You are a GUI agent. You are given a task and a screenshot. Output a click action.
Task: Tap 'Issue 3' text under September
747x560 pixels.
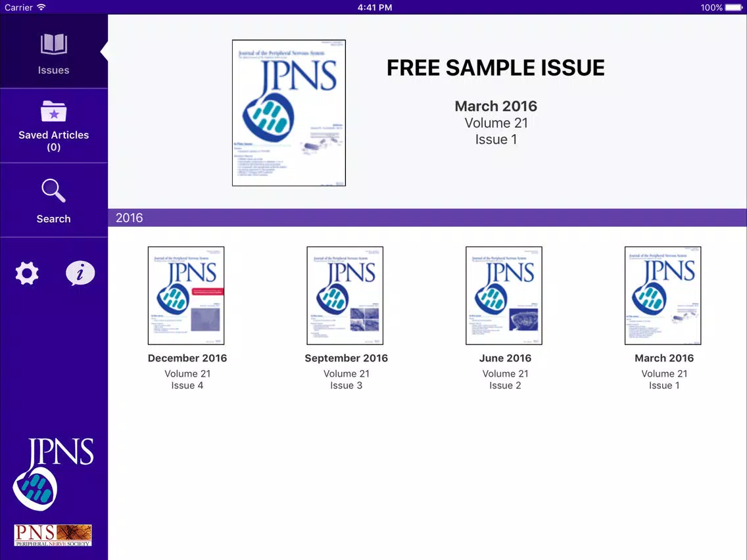(x=347, y=385)
